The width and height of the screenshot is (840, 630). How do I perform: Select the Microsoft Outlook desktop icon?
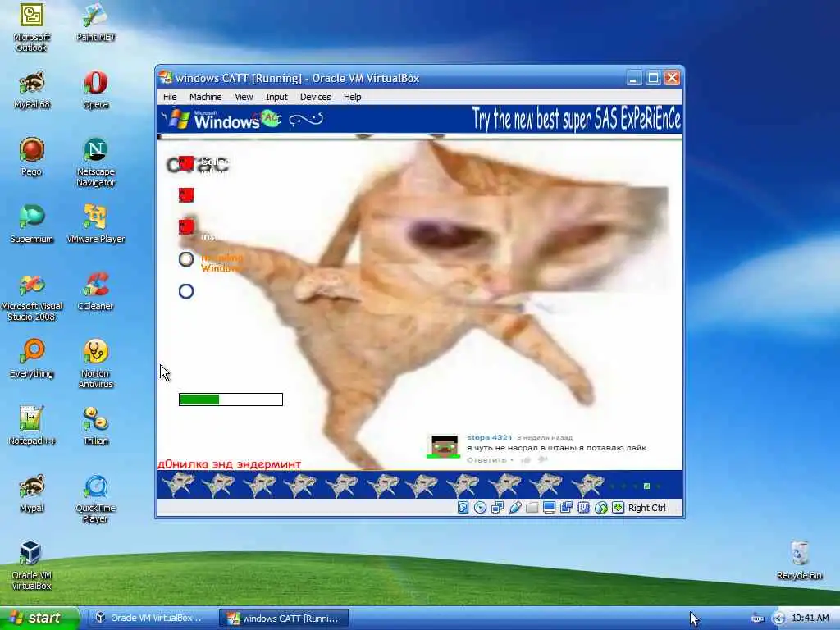pos(32,27)
